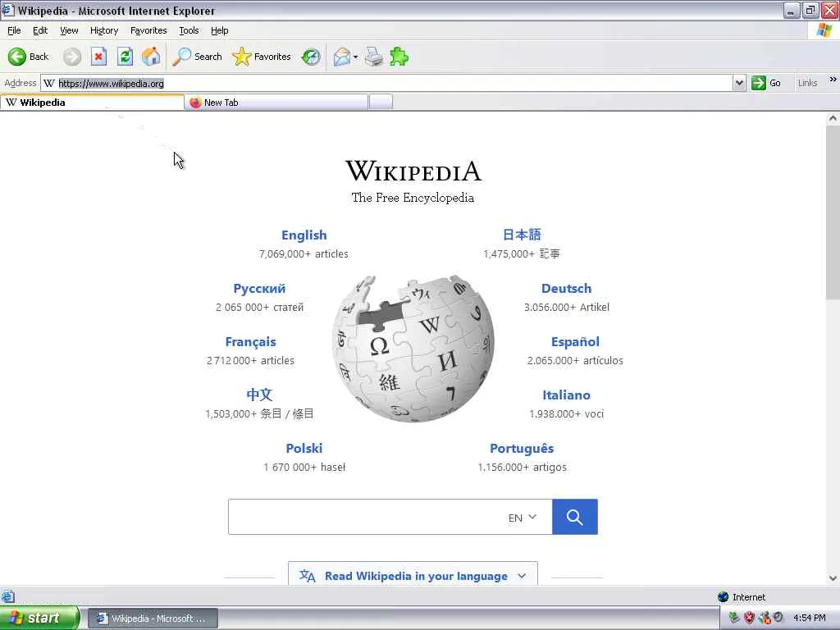Open the Tools menu
The width and height of the screenshot is (840, 630).
(x=189, y=30)
